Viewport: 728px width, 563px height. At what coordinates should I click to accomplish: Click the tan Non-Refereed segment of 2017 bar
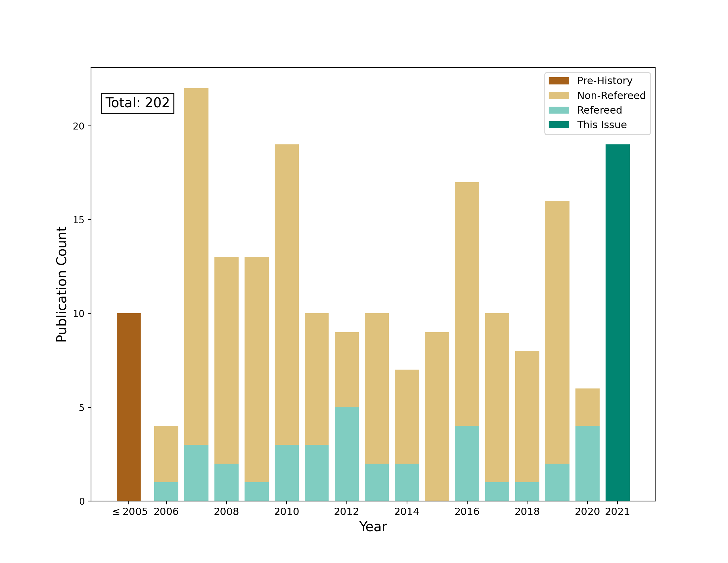point(497,397)
